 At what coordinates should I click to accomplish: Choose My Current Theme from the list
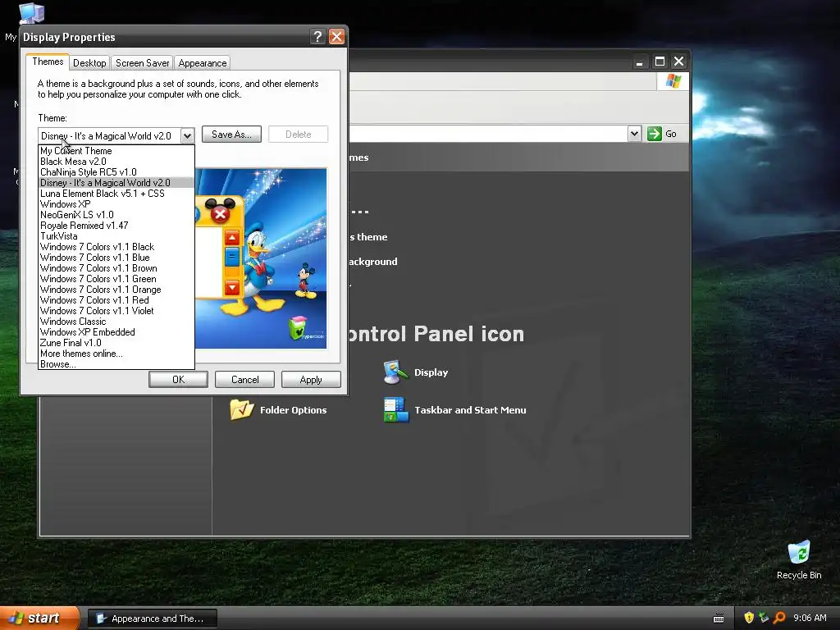(x=116, y=151)
